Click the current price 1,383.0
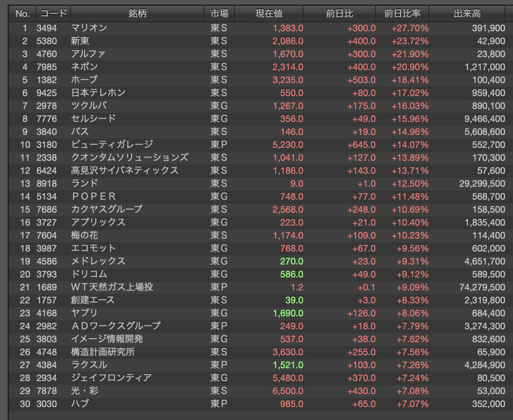Image resolution: width=513 pixels, height=420 pixels. click(x=288, y=28)
